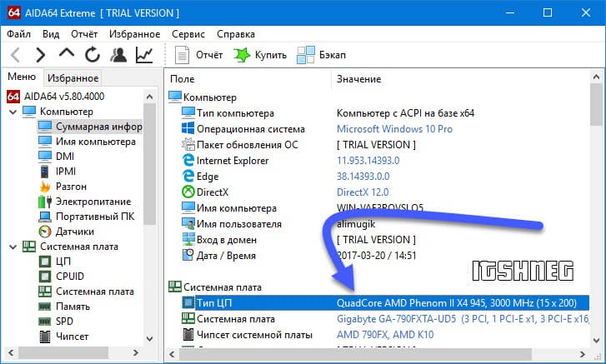Open the user manager toolbar icon

click(118, 55)
